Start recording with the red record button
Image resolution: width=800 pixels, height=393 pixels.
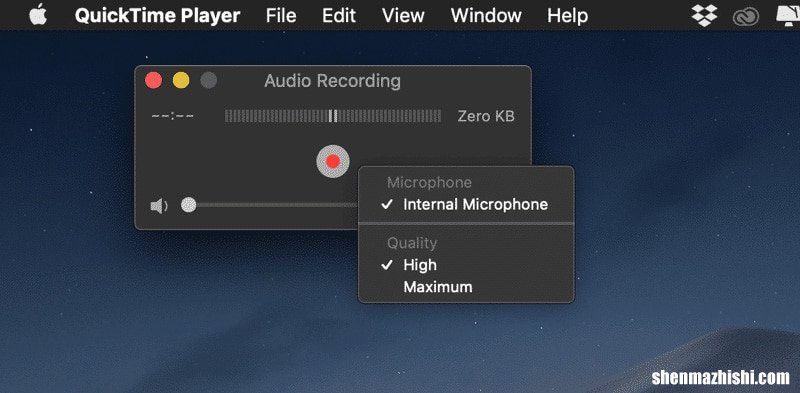(x=333, y=161)
